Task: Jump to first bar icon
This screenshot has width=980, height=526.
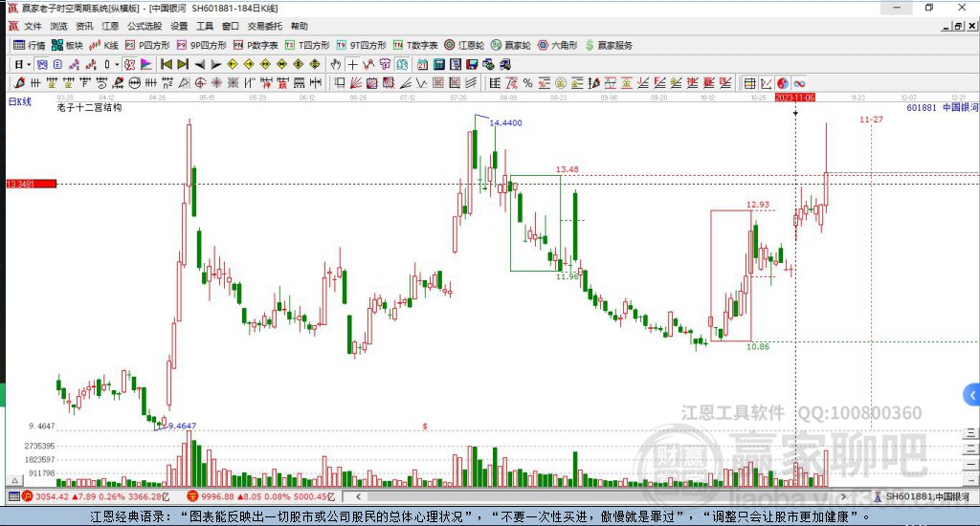Action: coord(167,64)
